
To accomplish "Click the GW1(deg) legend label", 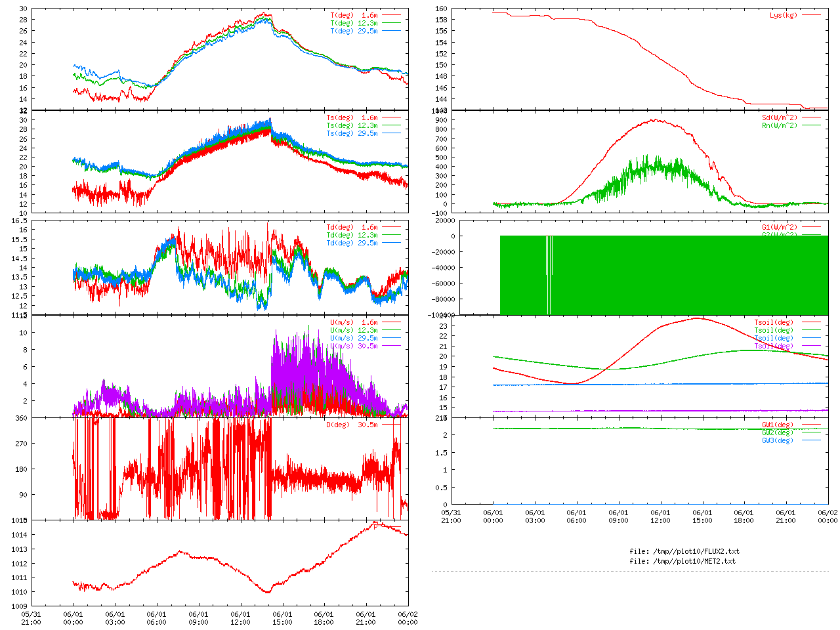I will pyautogui.click(x=778, y=425).
